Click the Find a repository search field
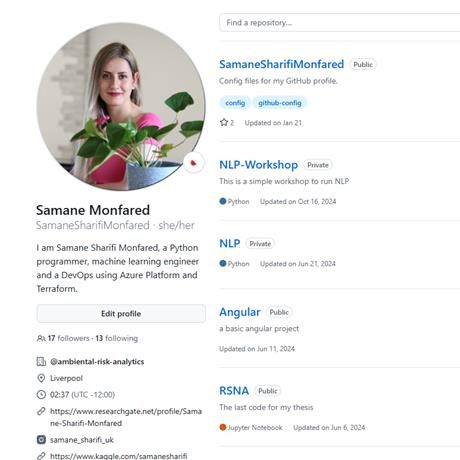460x460 pixels. coord(340,23)
